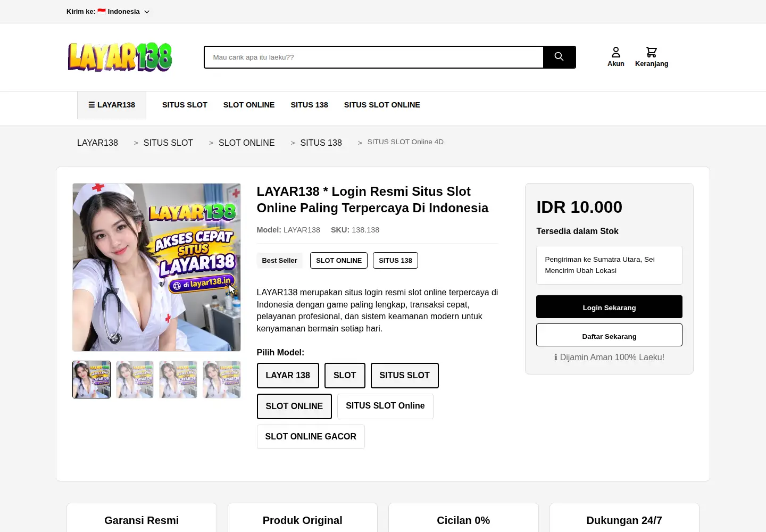Click the Pengiriman ke Sumatra Utara location box
This screenshot has width=766, height=532.
coord(609,265)
